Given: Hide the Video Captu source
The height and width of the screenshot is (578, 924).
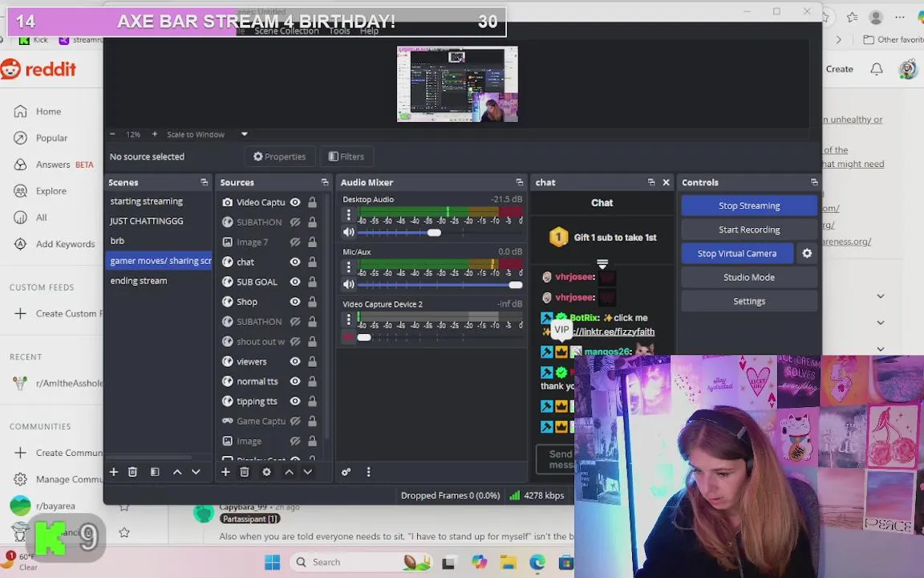Looking at the screenshot, I should [295, 202].
